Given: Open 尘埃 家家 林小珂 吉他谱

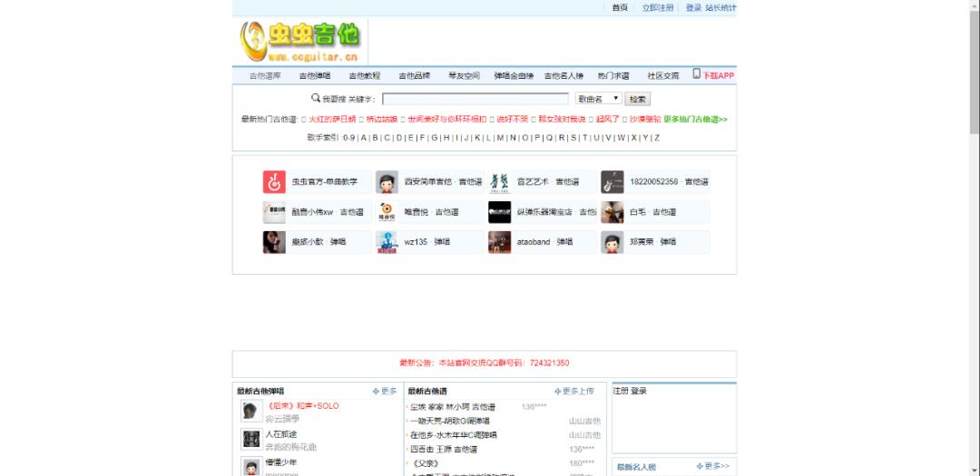Looking at the screenshot, I should point(453,407).
